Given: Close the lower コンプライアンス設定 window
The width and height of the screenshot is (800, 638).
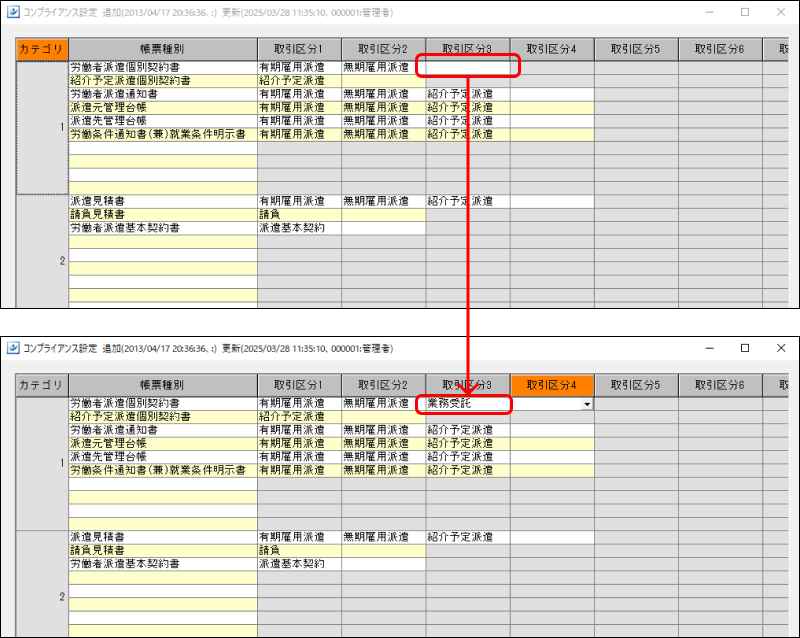Looking at the screenshot, I should click(781, 348).
